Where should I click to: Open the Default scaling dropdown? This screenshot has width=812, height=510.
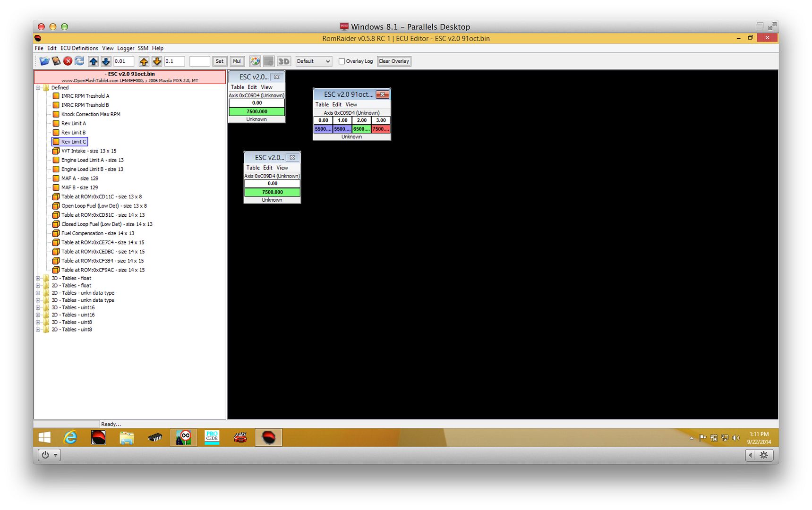tap(313, 61)
